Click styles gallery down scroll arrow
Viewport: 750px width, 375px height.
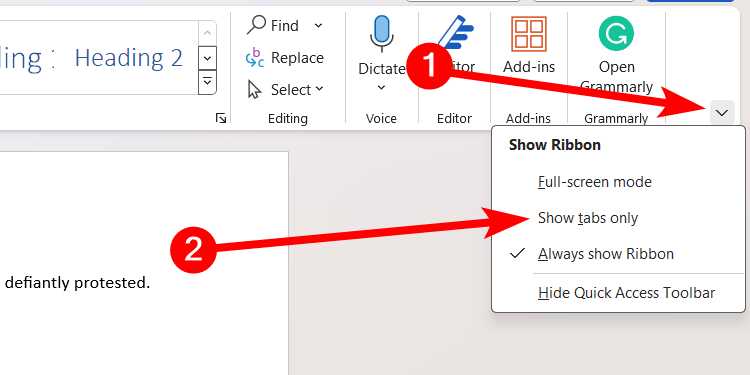207,58
